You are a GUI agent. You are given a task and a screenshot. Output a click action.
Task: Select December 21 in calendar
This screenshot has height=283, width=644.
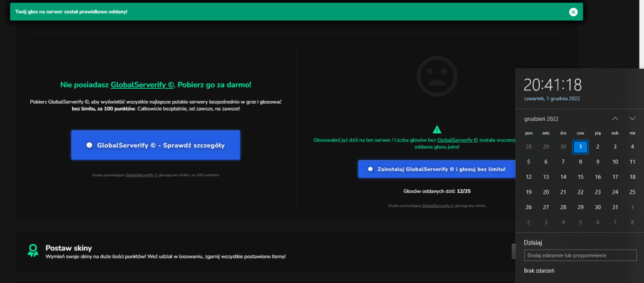coord(563,192)
